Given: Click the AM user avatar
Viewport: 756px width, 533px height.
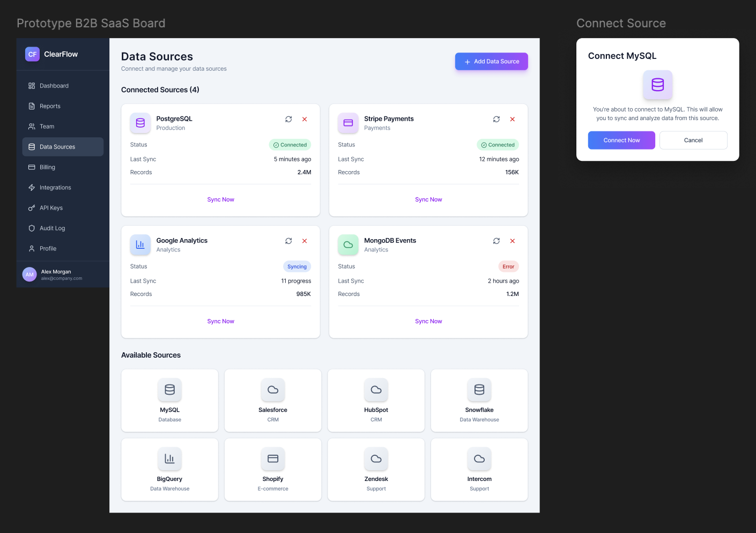Looking at the screenshot, I should click(29, 275).
